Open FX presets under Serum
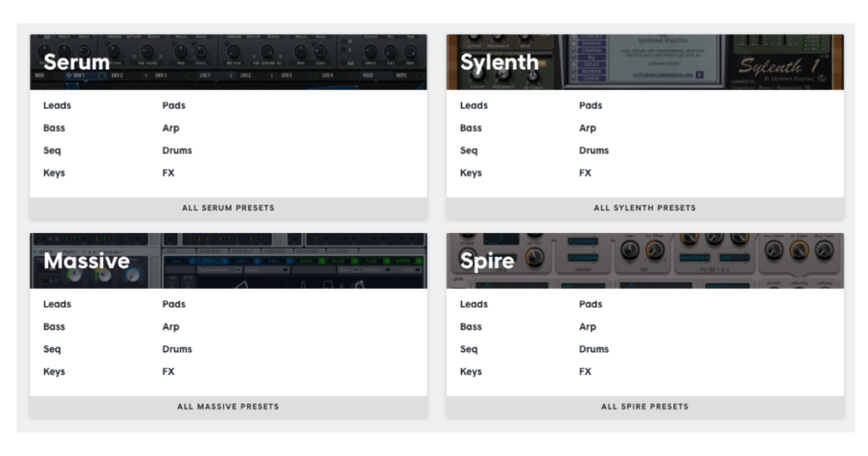Screen dimensions: 868x456 (169, 173)
